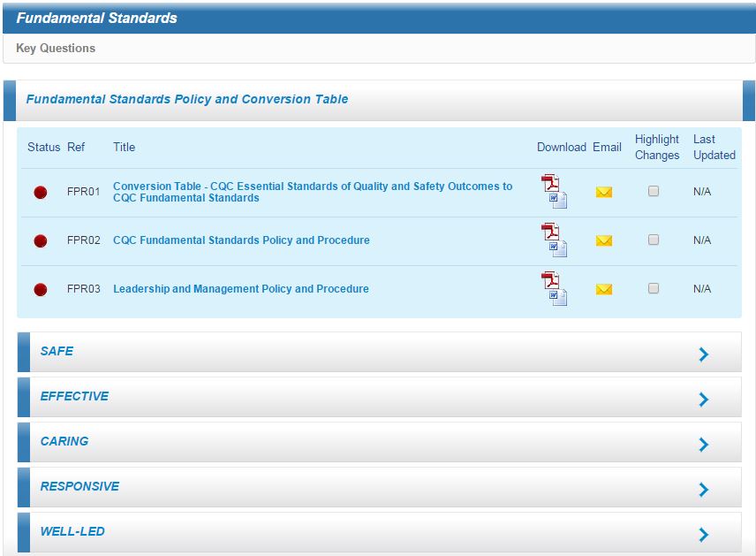
Task: Email the FPR01 Conversion Table document
Action: pos(603,192)
